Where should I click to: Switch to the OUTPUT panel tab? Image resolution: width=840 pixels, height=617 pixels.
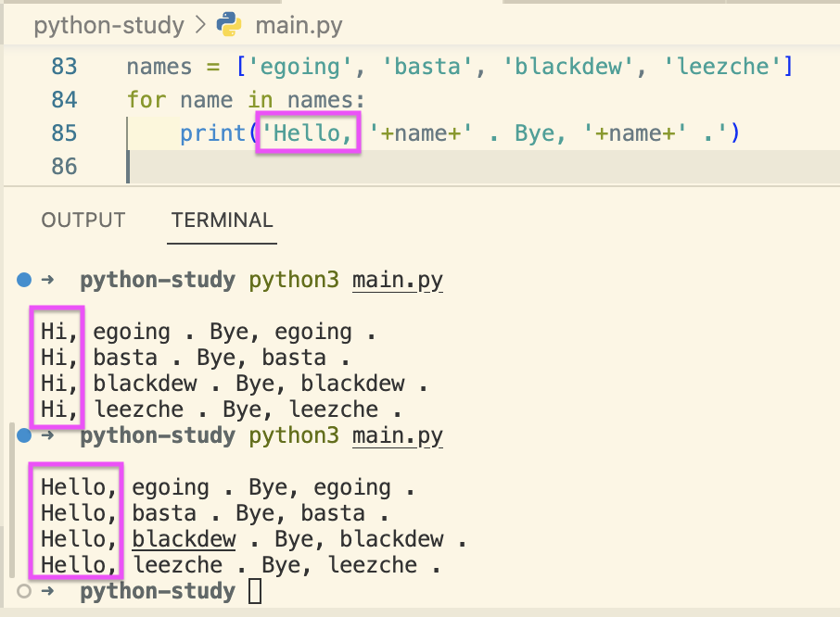83,220
